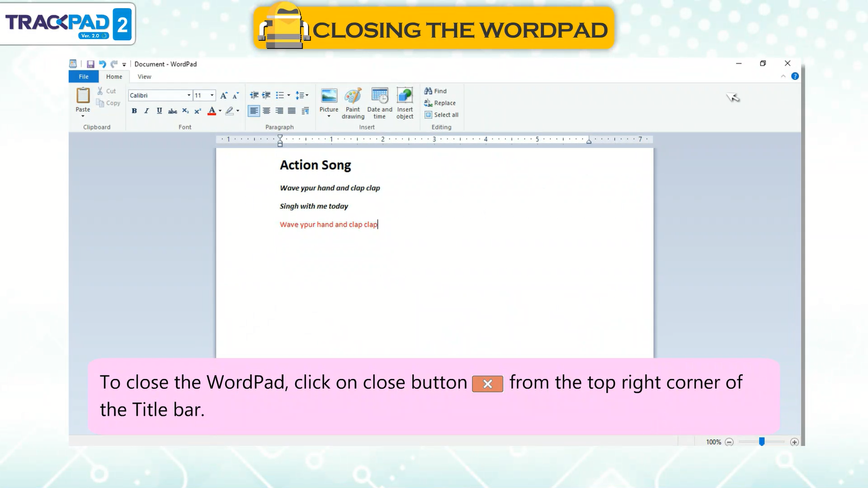
Task: Align text to the right
Action: 279,111
